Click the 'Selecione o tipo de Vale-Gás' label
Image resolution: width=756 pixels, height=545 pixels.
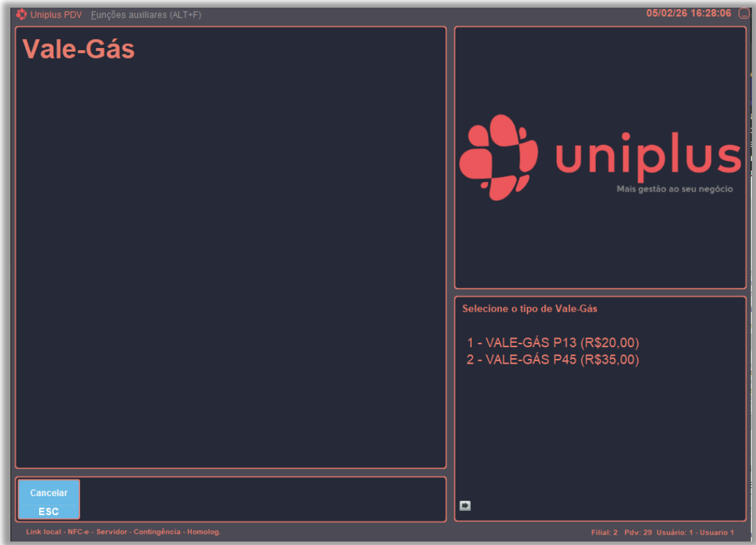530,309
